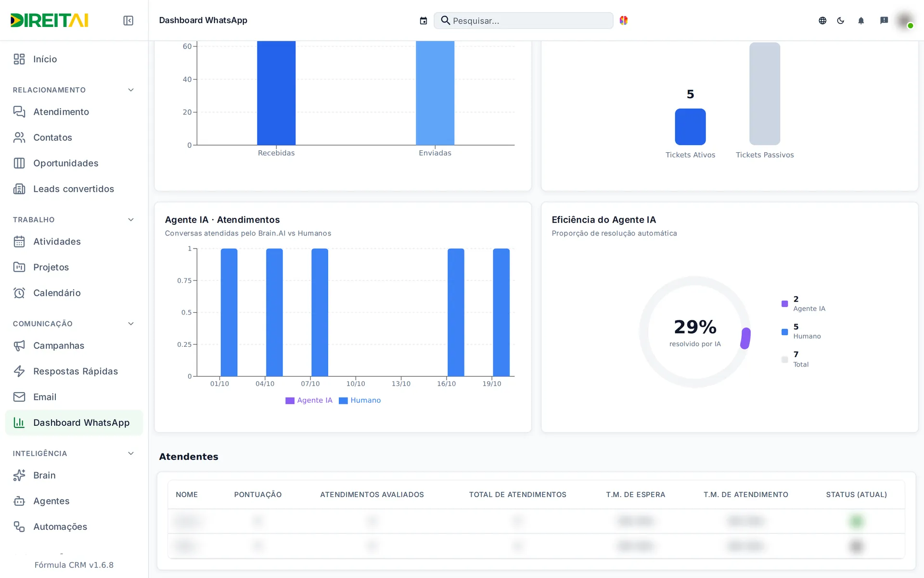Image resolution: width=924 pixels, height=578 pixels.
Task: Click the Tickets Passivos gray bar
Action: coord(765,93)
